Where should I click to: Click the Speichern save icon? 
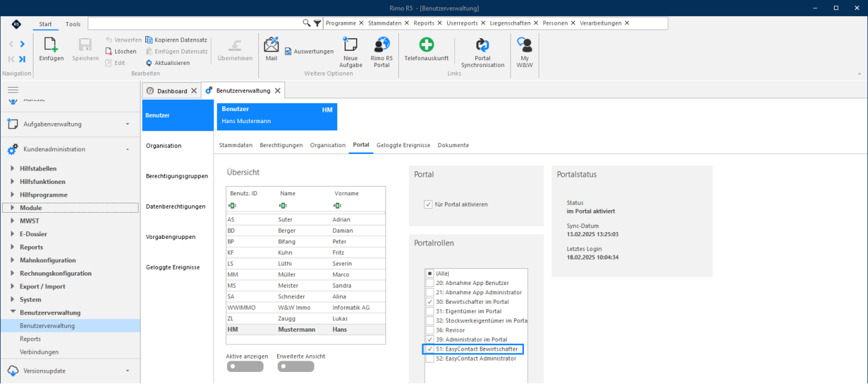[85, 45]
